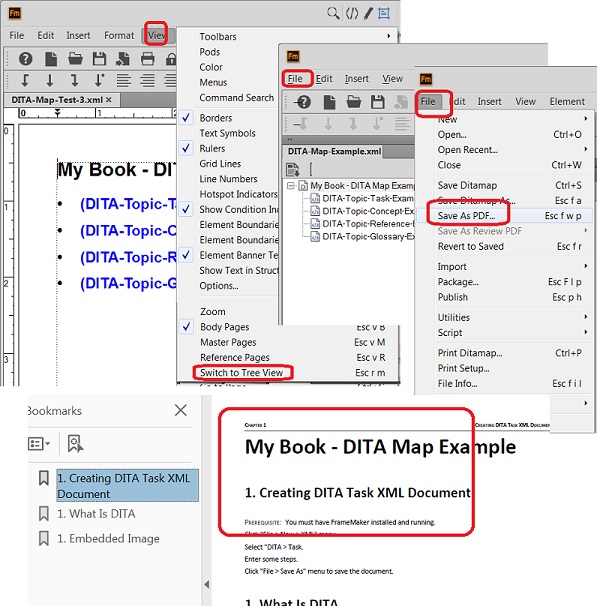Viewport: 600px width, 606px height.
Task: Open Format menu in DITA-Map-Test-3 window
Action: 119,36
